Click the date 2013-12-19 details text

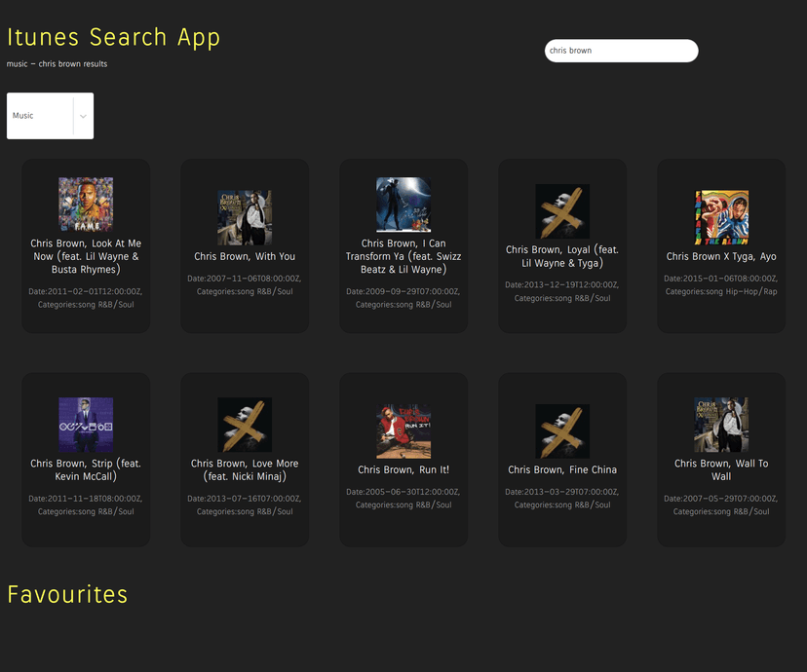coord(562,291)
